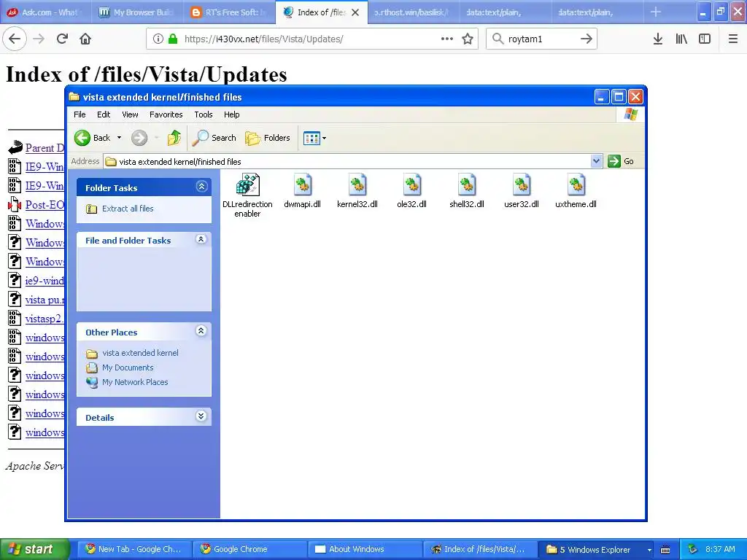Open page actions three-dot menu
Screen dimensions: 747x560
point(447,39)
